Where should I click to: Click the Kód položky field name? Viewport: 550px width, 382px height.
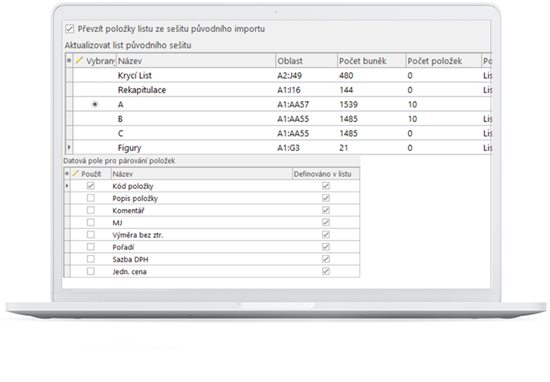(x=133, y=186)
